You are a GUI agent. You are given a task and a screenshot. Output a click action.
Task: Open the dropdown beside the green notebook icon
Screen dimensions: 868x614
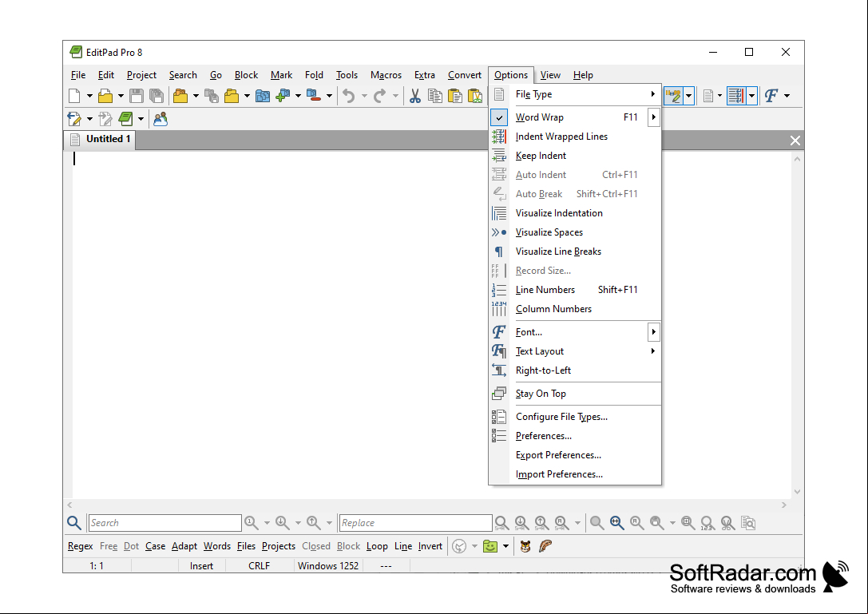141,118
